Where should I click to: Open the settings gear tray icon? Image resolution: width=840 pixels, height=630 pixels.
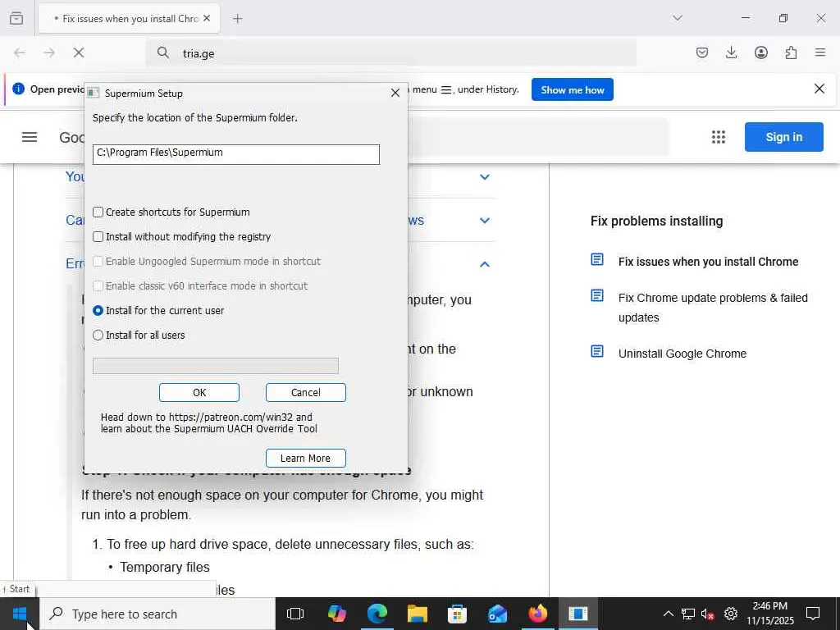(x=731, y=614)
